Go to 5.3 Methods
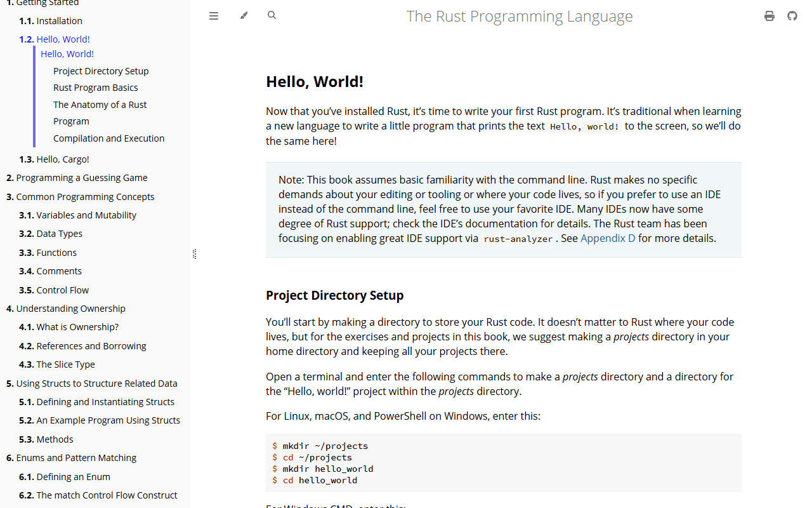Image resolution: width=812 pixels, height=508 pixels. pyautogui.click(x=46, y=439)
